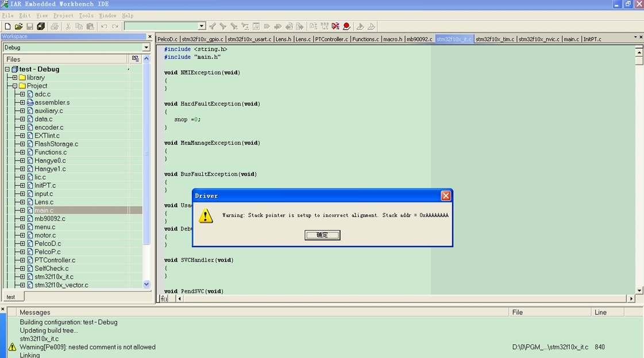644x358 pixels.
Task: Switch to the stm32f10x_tim.c editor tab
Action: coord(495,40)
